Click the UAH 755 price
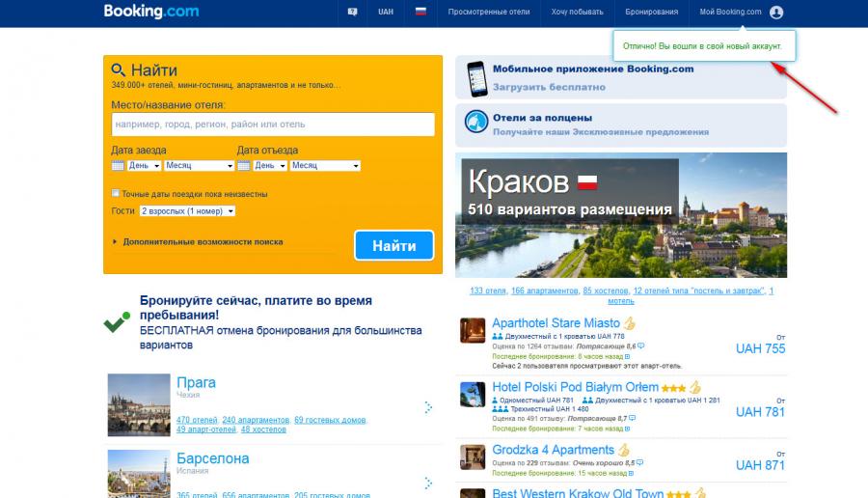The image size is (868, 498). point(760,348)
